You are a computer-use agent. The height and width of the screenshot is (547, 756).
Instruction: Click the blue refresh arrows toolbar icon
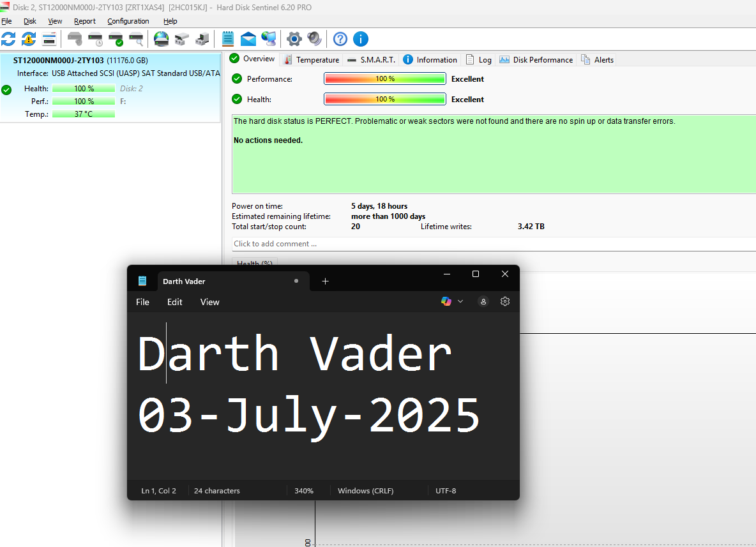[x=8, y=39]
